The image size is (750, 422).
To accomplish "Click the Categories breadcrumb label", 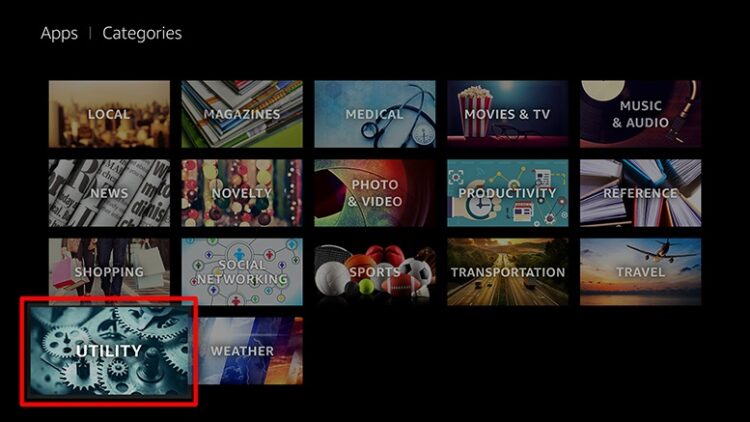I will (x=142, y=33).
